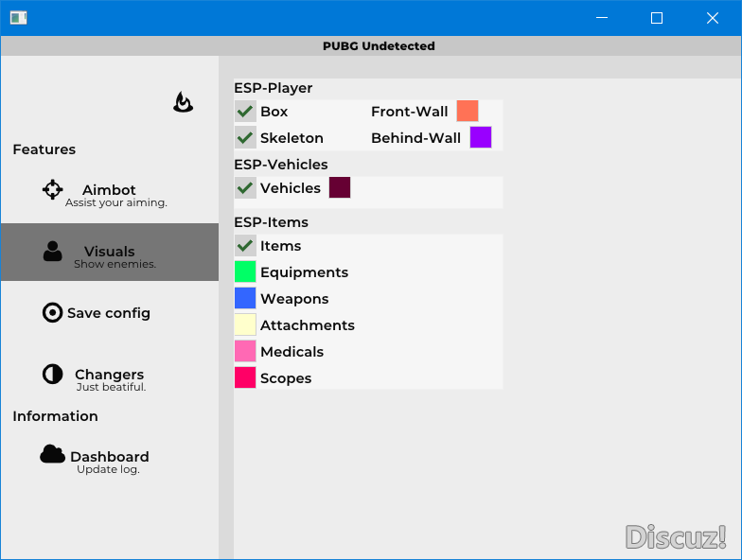
Task: Click the 'Show enemies.' subtitle
Action: (115, 264)
